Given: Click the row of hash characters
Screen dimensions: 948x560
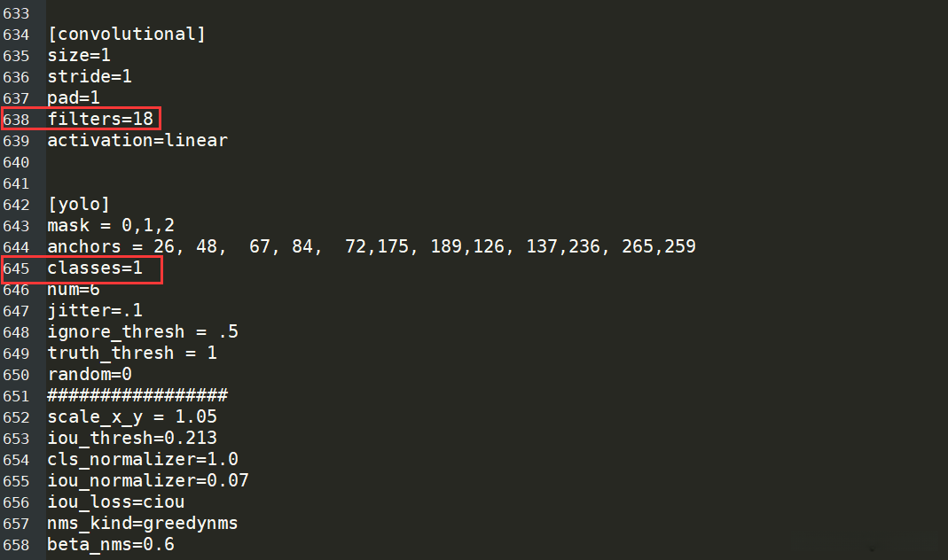Looking at the screenshot, I should pos(137,395).
